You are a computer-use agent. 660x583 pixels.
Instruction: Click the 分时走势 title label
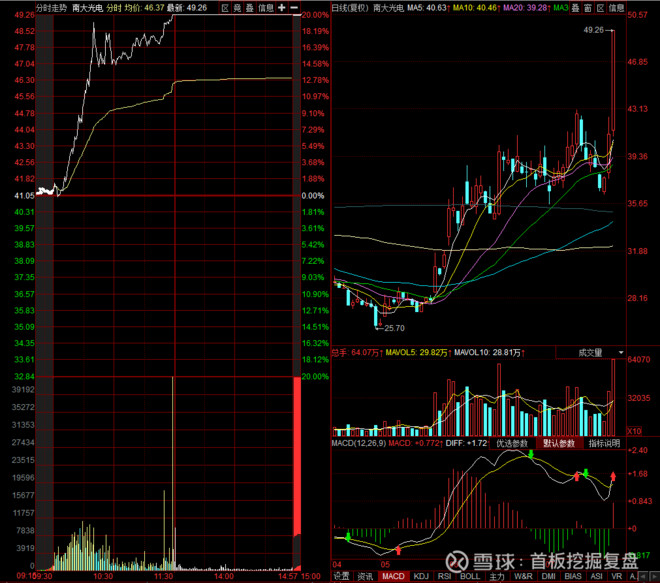coord(51,8)
